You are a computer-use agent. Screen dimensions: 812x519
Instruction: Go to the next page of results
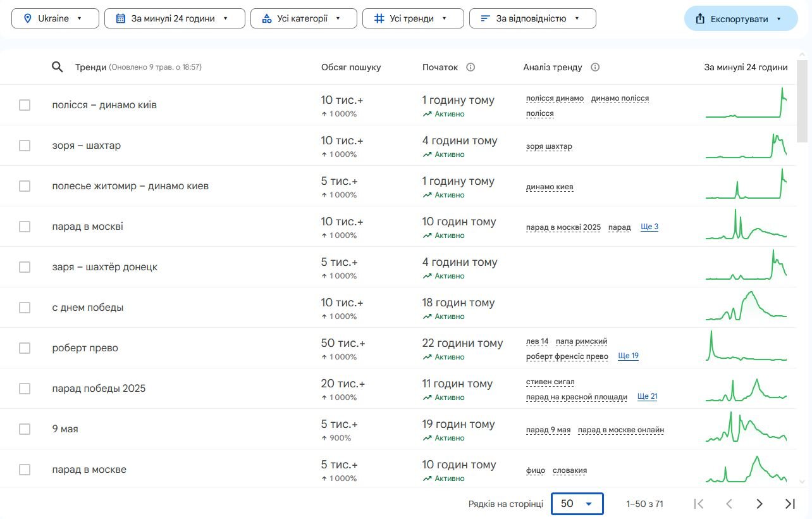click(760, 504)
